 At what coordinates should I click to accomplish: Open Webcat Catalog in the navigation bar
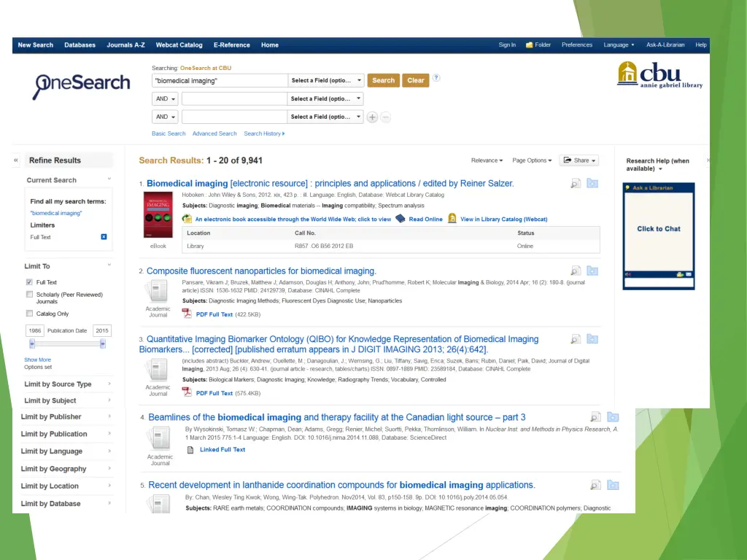[179, 45]
